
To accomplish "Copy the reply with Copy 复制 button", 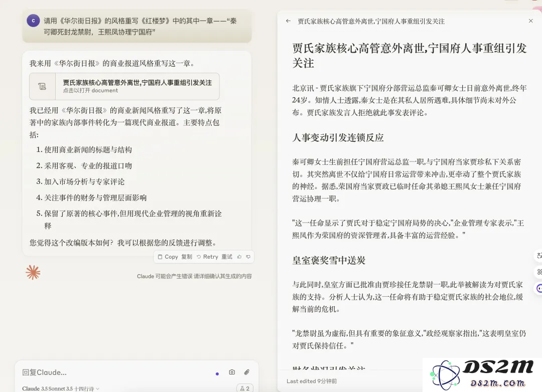I will (x=175, y=257).
